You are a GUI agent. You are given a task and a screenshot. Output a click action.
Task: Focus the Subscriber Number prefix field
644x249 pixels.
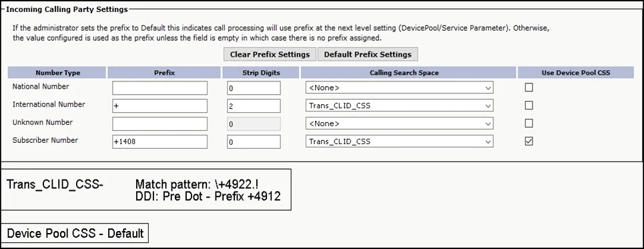(159, 142)
